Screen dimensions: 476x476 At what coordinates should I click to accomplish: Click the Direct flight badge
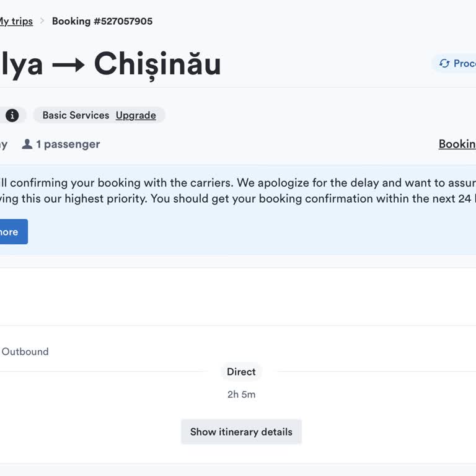(x=241, y=372)
